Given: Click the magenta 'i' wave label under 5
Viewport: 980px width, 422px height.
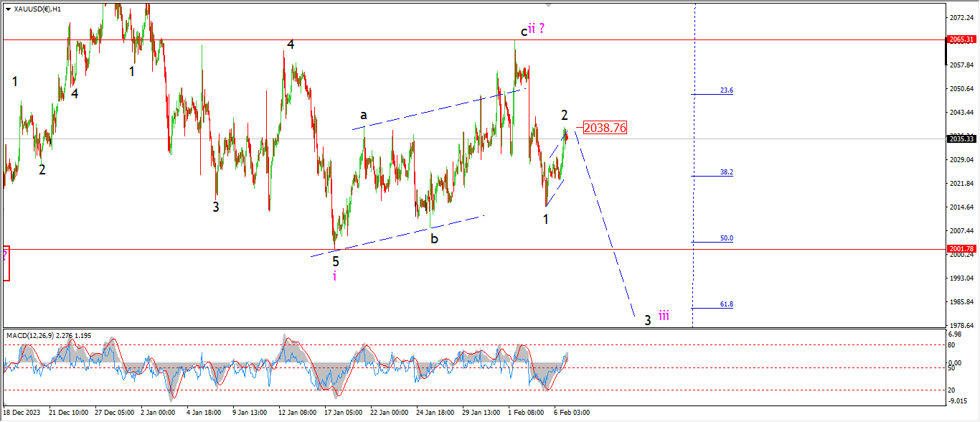Looking at the screenshot, I should 334,276.
